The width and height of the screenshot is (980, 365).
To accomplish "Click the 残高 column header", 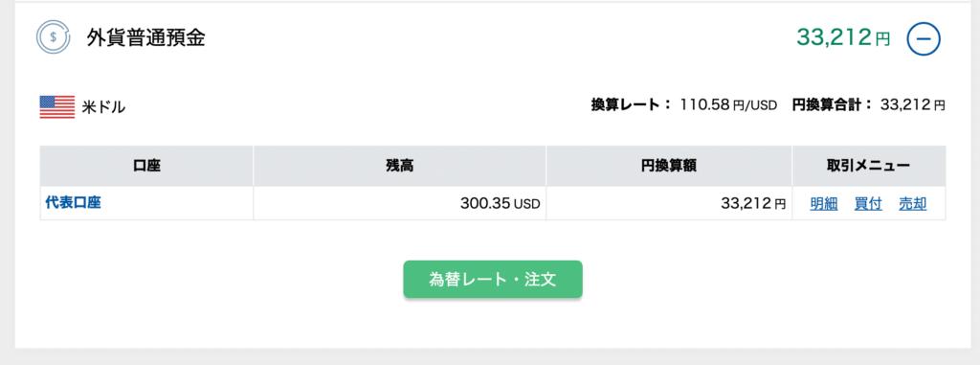I will click(x=399, y=166).
